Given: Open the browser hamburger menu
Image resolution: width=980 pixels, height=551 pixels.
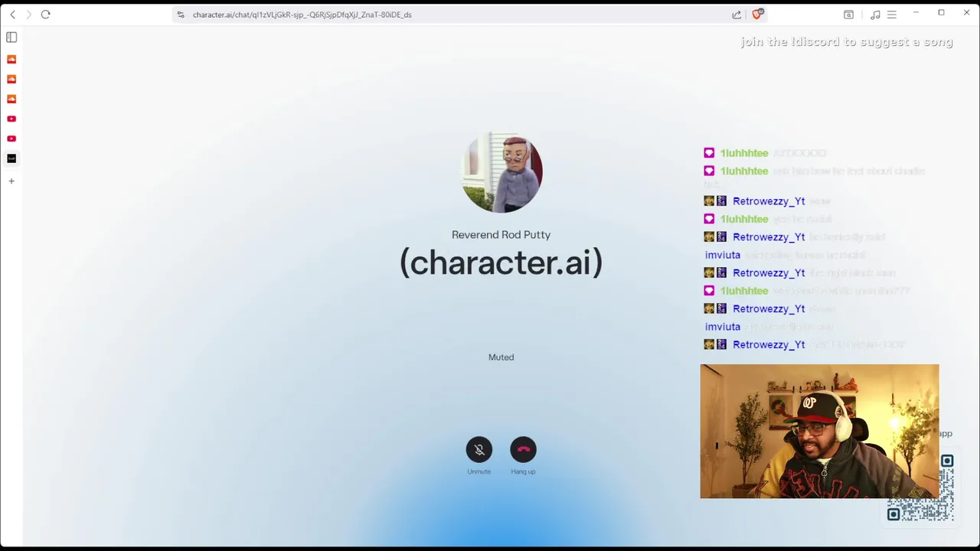Looking at the screenshot, I should coord(892,15).
